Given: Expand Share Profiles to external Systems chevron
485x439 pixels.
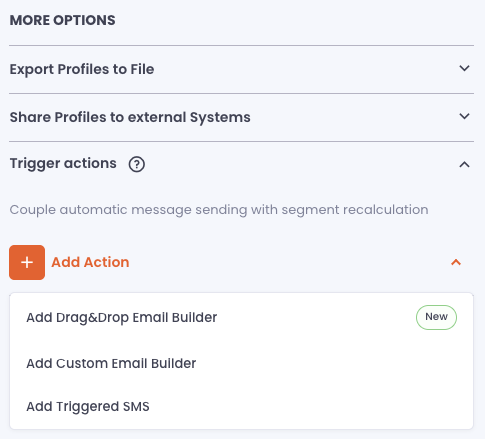Looking at the screenshot, I should (x=464, y=116).
